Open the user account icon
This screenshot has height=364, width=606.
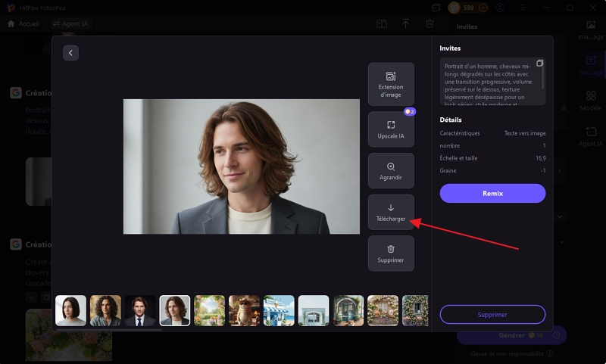[x=500, y=8]
